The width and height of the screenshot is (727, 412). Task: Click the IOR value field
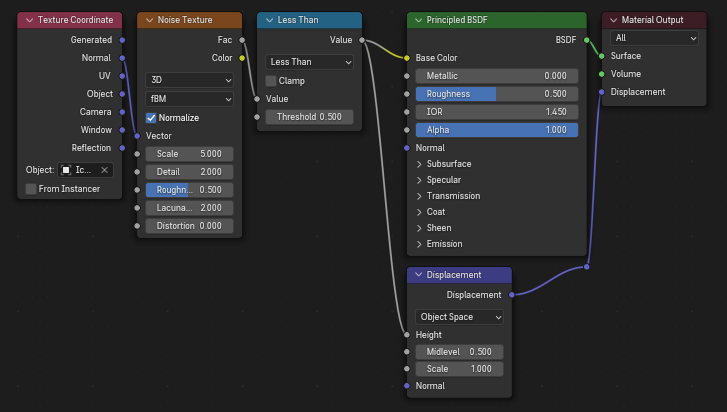497,112
